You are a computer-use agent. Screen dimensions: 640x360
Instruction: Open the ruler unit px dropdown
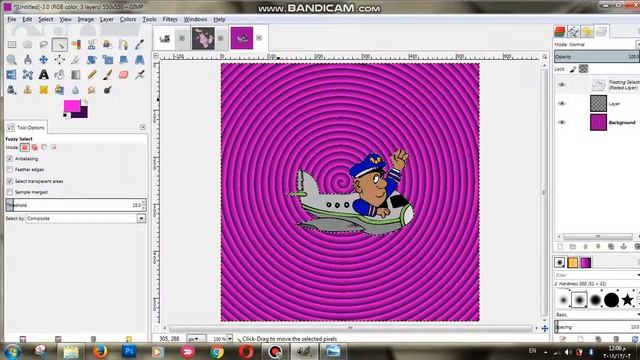[196, 339]
